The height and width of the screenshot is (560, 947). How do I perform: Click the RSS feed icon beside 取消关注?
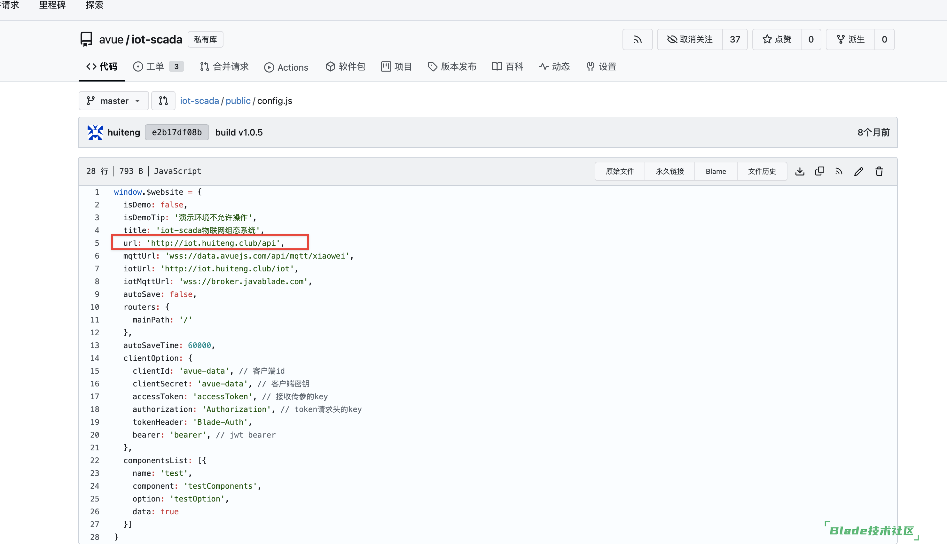[637, 40]
